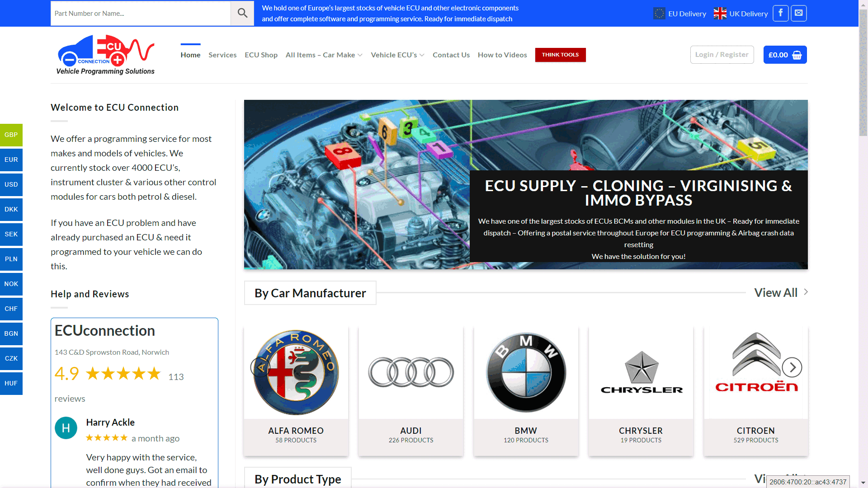Open the Services menu item

[222, 55]
